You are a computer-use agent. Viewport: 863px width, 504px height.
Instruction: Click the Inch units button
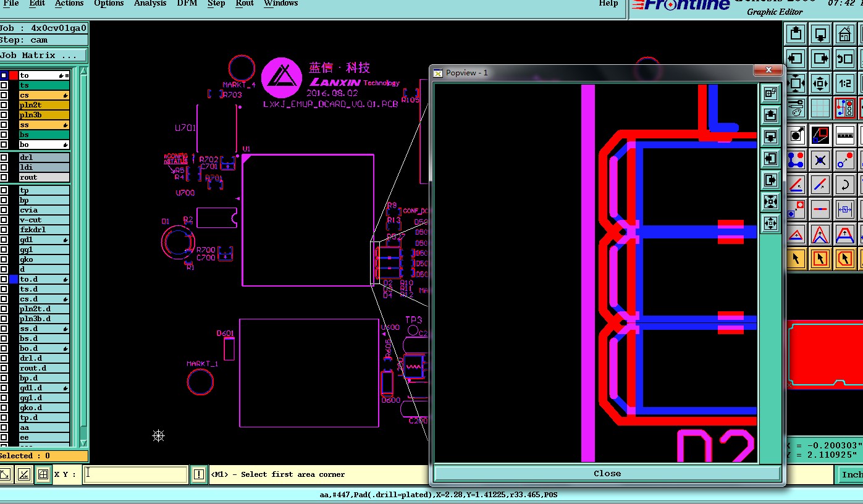851,474
